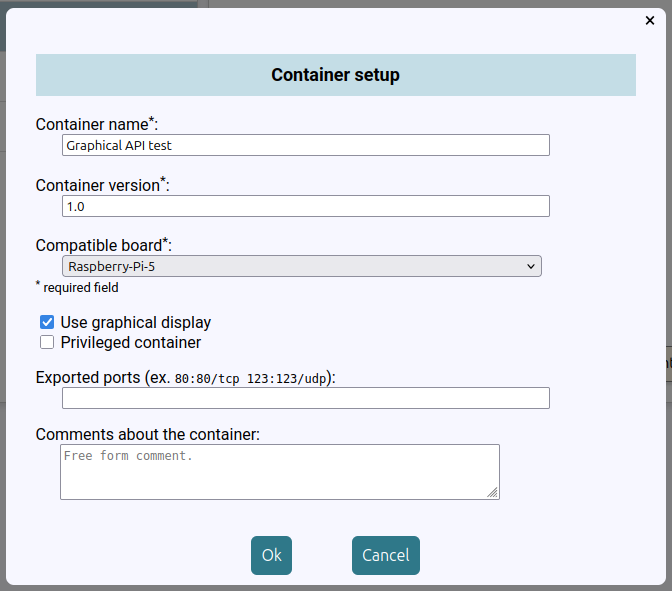Open the Compatible board dropdown
672x591 pixels.
(302, 266)
